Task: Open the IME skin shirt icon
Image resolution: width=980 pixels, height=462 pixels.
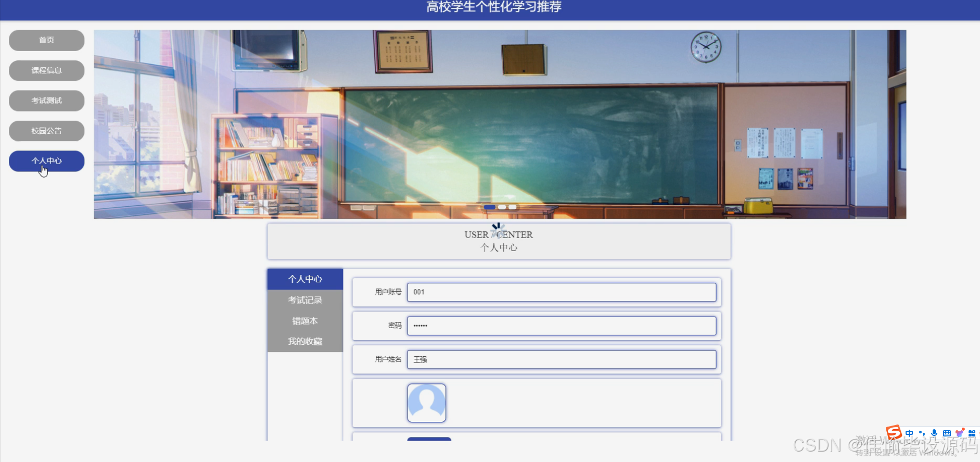Action: pos(959,433)
